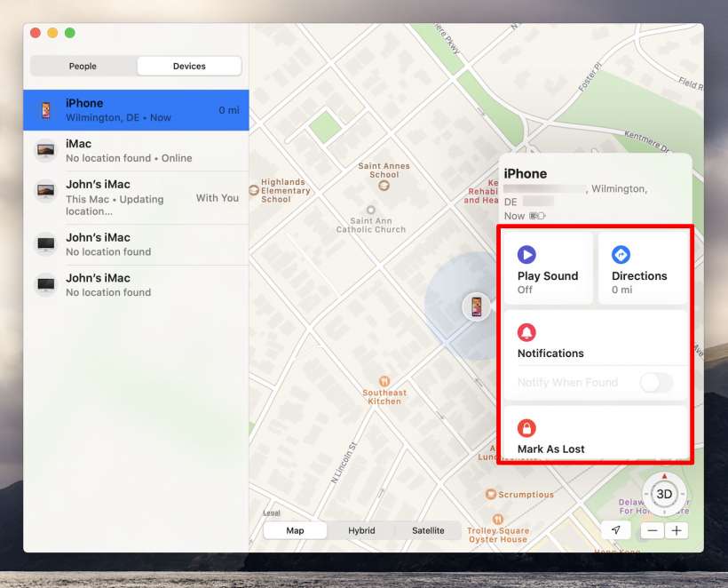Click the 'Mark As Lost' label
This screenshot has width=728, height=588.
[x=551, y=449]
